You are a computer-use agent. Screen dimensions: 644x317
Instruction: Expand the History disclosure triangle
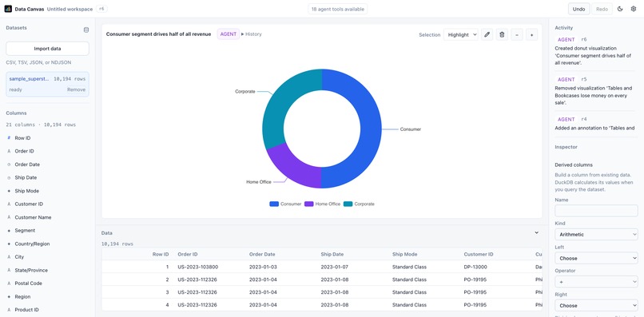point(242,34)
